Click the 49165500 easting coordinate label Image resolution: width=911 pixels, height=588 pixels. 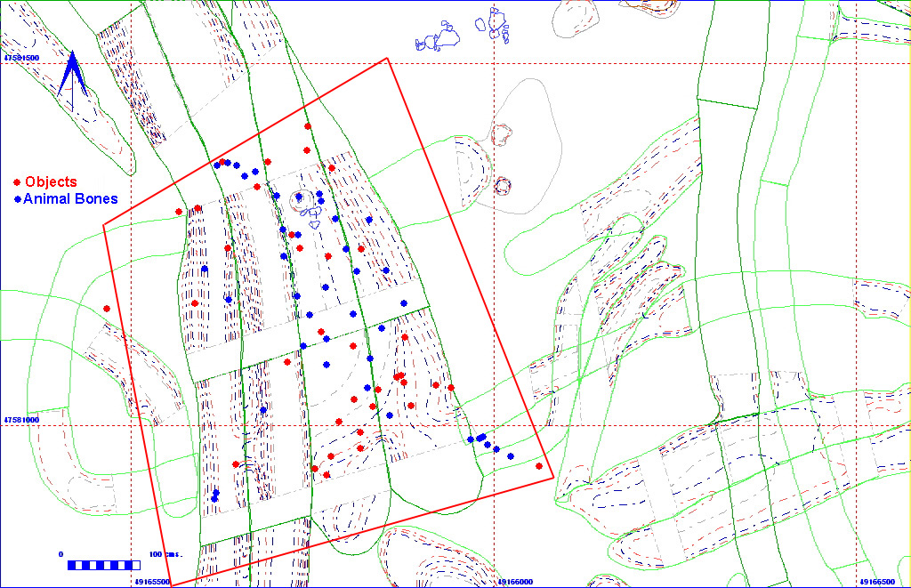152,582
